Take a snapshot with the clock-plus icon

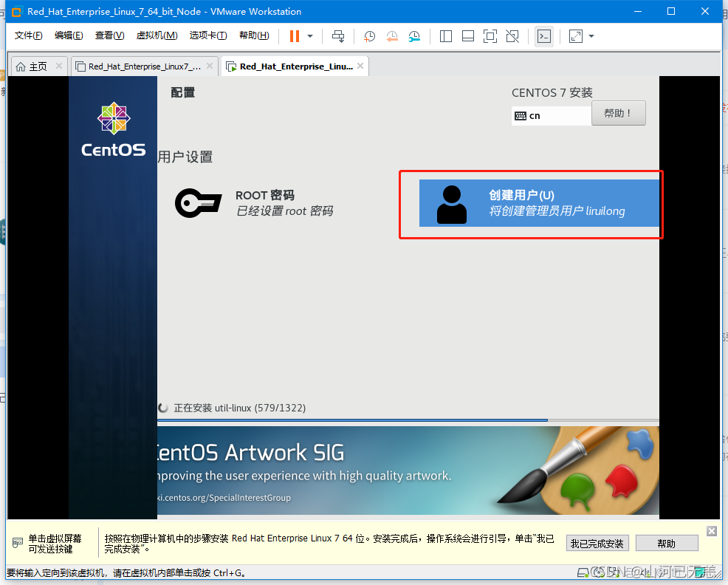point(369,36)
